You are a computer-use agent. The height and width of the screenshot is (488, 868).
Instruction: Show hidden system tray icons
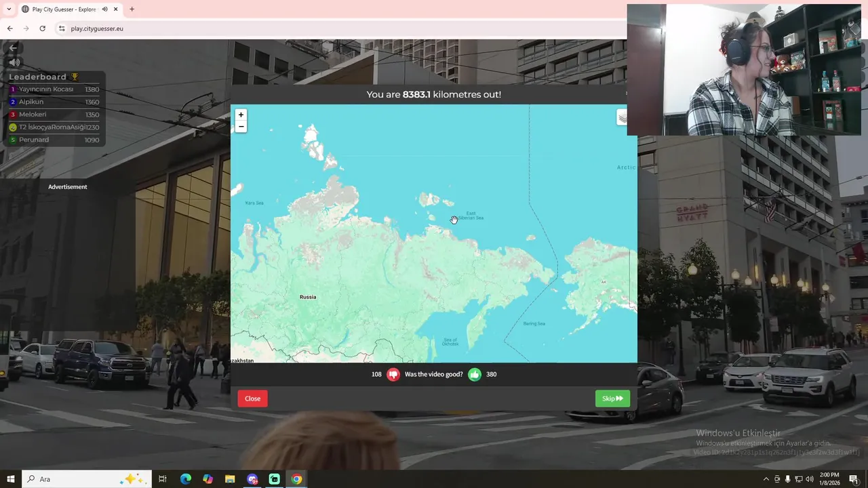coord(766,479)
